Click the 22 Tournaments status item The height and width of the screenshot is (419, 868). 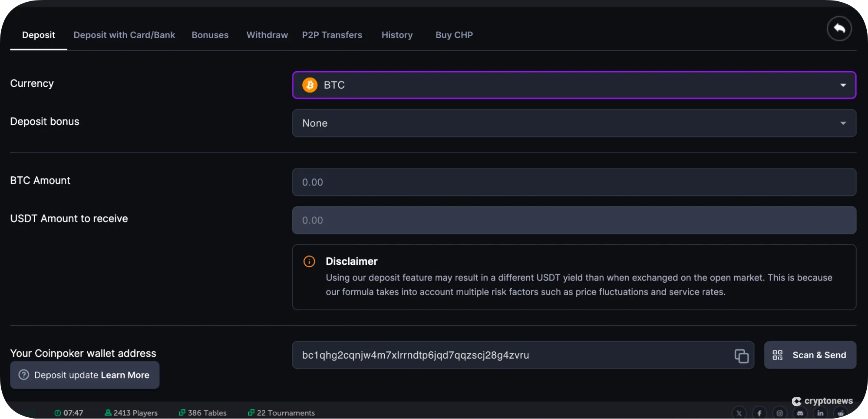pyautogui.click(x=281, y=412)
